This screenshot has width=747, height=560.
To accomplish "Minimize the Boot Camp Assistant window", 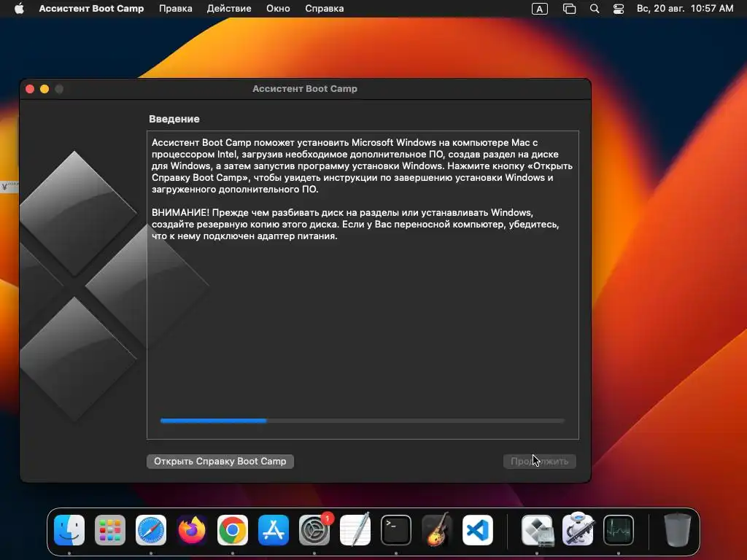I will coord(44,89).
